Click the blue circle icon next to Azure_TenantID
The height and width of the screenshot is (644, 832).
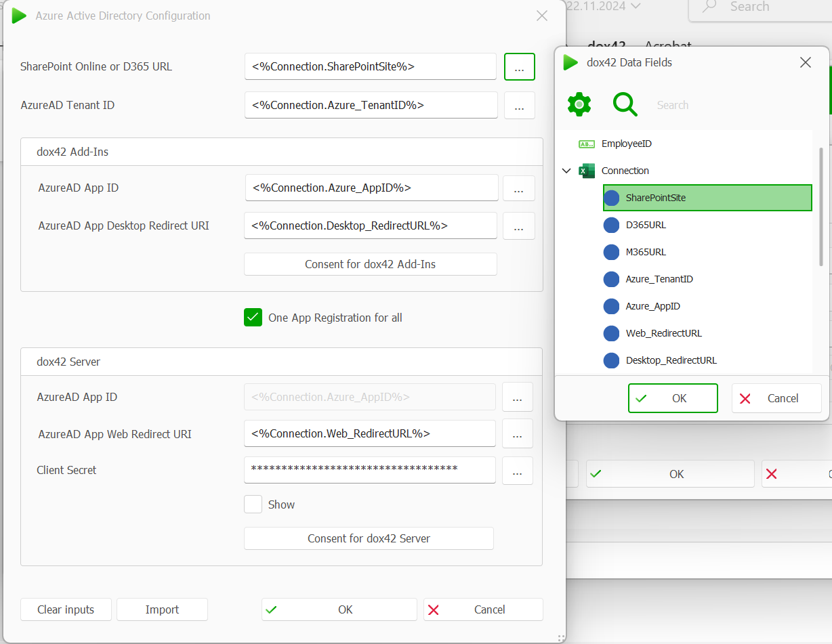612,279
